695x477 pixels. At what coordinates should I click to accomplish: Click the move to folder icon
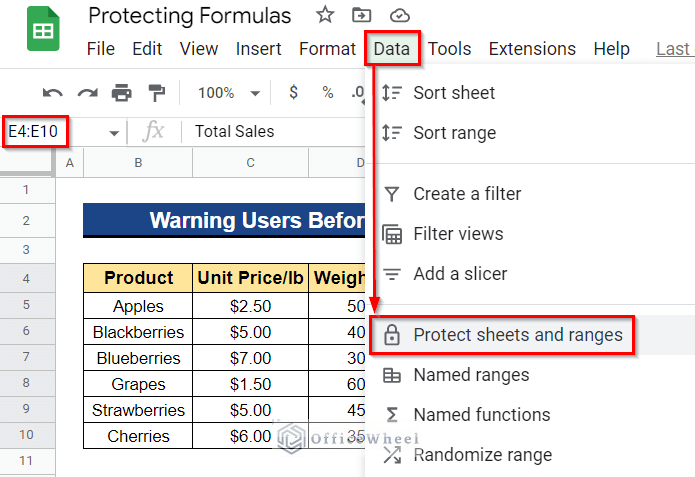[361, 16]
